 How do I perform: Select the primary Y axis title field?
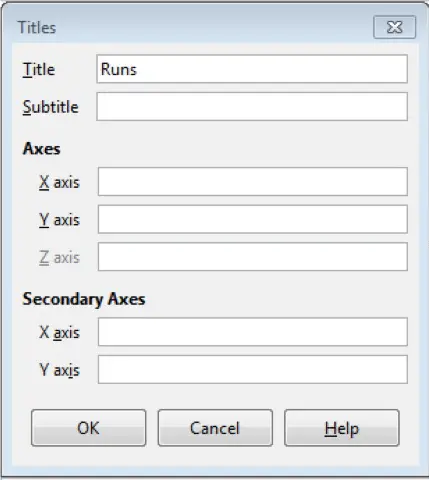(253, 219)
